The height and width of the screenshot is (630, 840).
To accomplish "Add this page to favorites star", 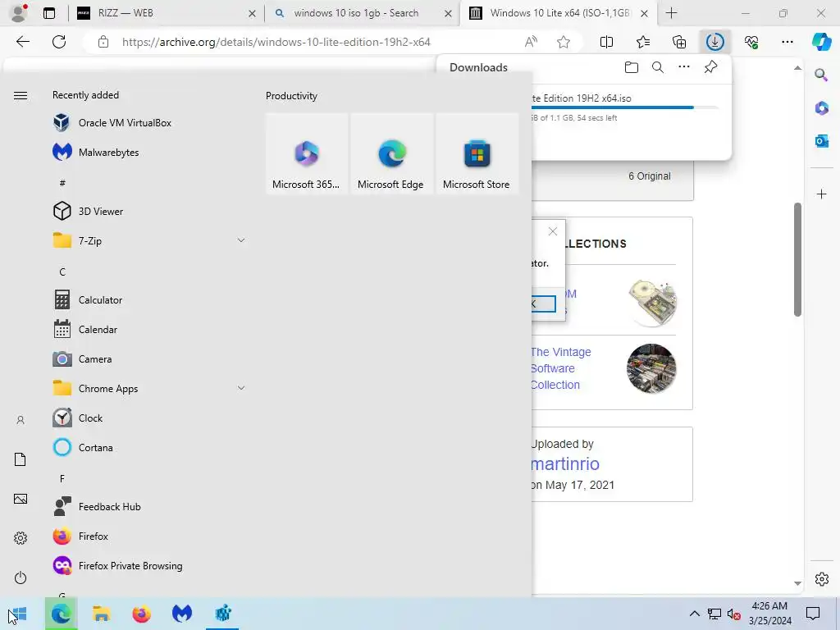I will (x=563, y=42).
